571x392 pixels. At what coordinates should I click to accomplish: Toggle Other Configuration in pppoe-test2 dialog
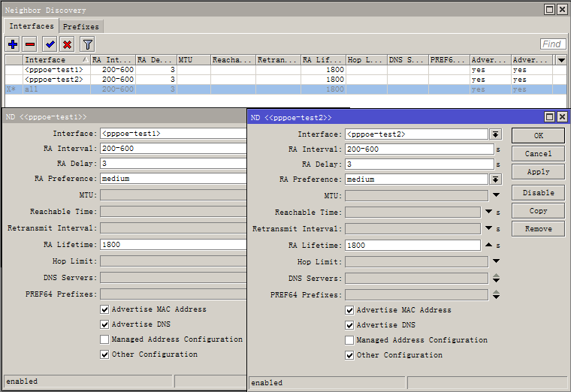coord(349,355)
